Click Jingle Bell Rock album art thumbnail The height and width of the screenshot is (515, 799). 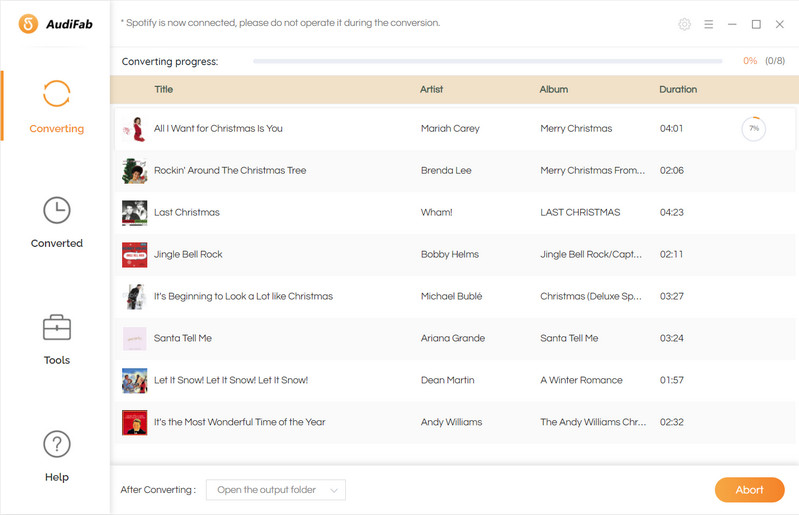(x=135, y=254)
